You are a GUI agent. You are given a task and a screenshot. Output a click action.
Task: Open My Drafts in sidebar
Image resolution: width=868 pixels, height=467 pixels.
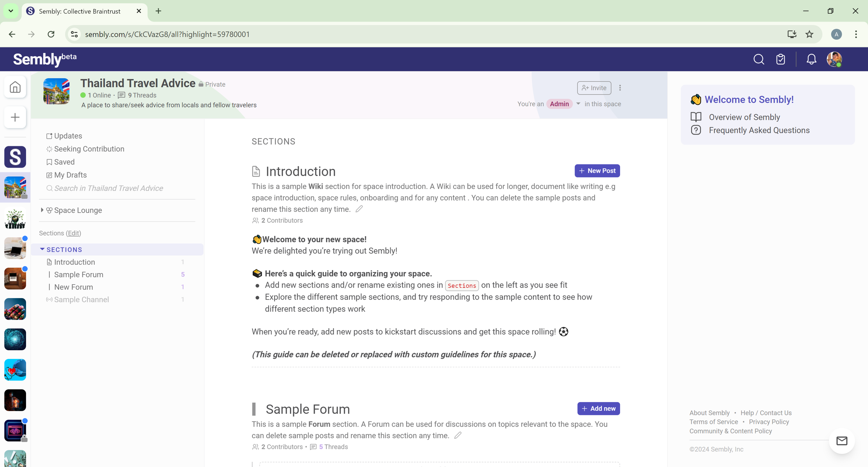(70, 175)
